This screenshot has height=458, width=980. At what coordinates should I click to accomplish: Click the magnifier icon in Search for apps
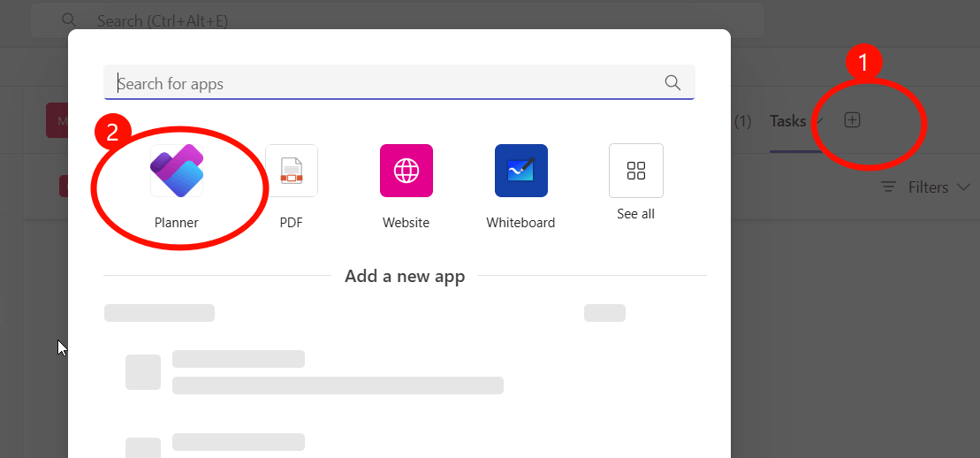click(x=672, y=82)
